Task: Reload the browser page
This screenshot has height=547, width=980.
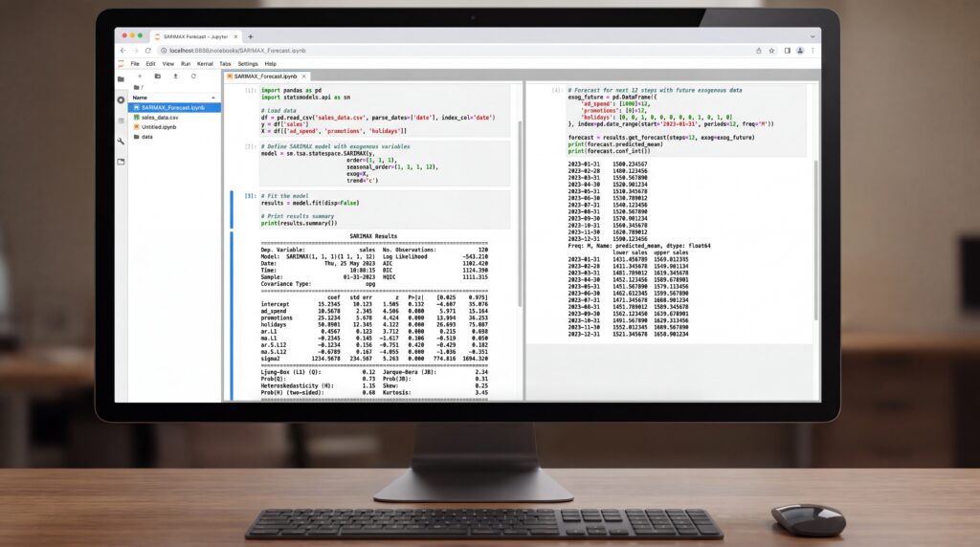Action: 148,51
